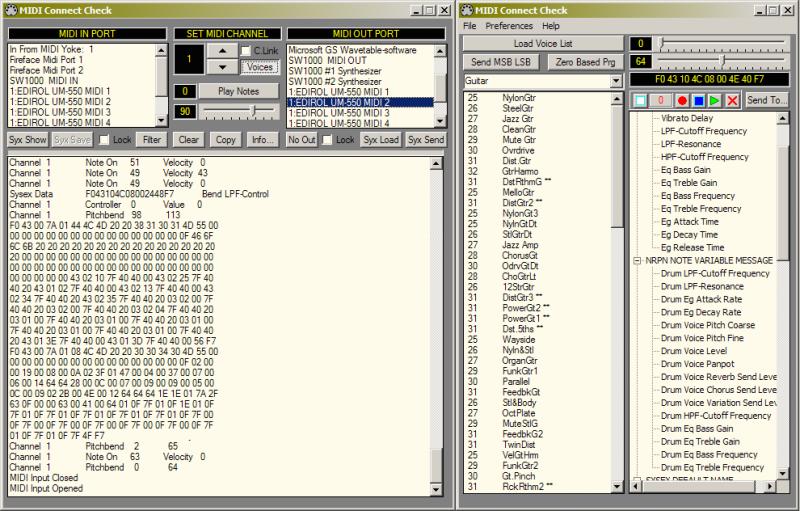This screenshot has width=800, height=511.
Task: Click the green play button
Action: coord(715,100)
